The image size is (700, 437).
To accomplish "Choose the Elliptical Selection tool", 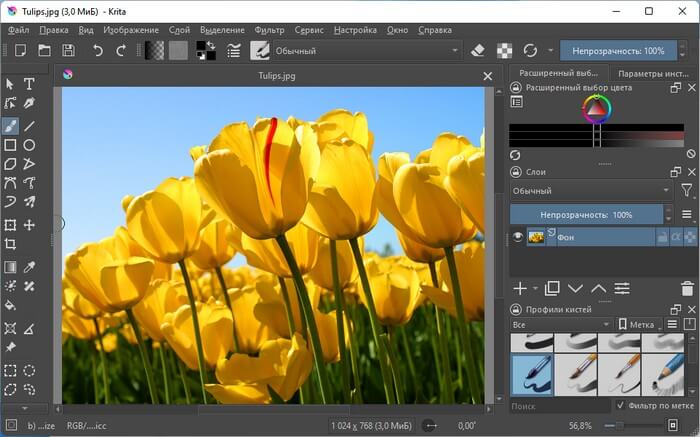I will 29,370.
